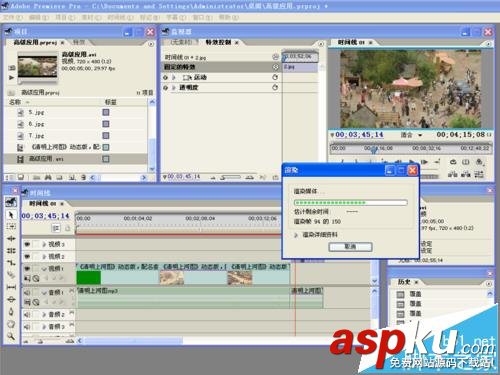The height and width of the screenshot is (375, 500).
Task: Switch to the Effects tab in Project window
Action: [79, 42]
